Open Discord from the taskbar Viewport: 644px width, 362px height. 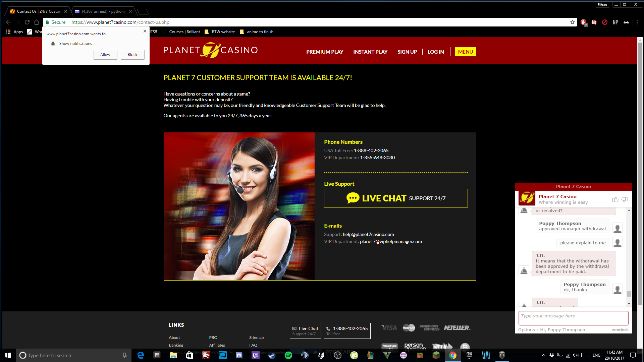coord(239,355)
